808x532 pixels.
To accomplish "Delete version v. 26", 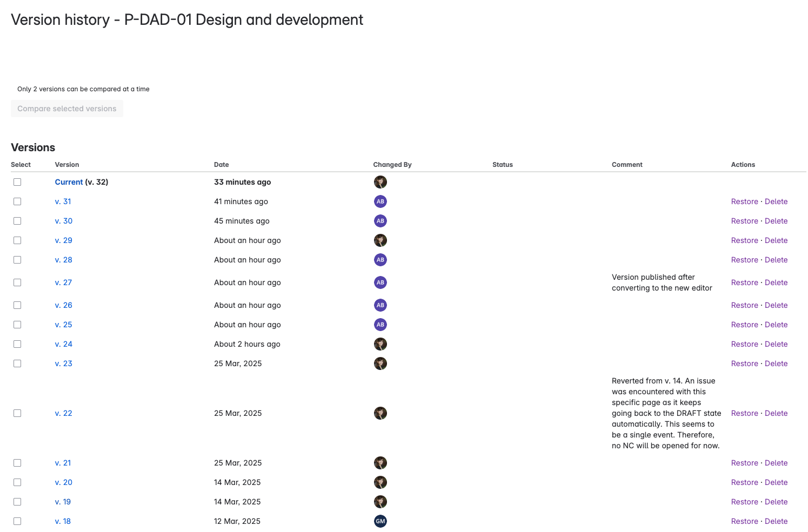I will [776, 305].
